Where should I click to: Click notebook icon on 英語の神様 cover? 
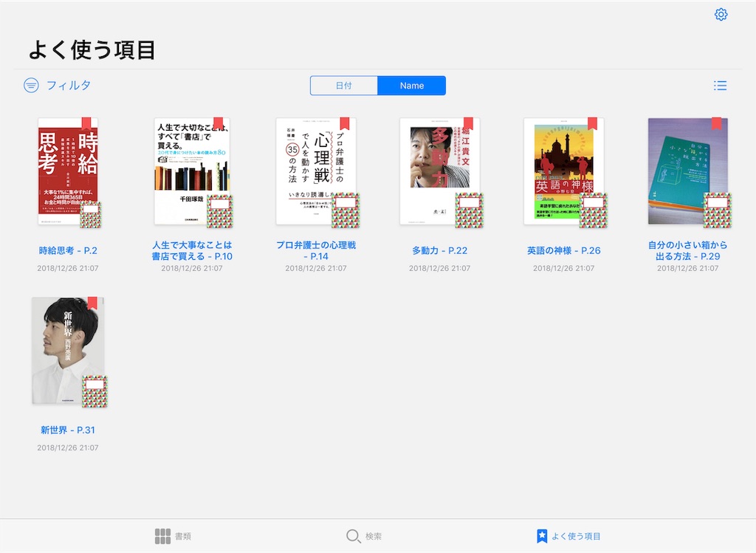pos(594,210)
